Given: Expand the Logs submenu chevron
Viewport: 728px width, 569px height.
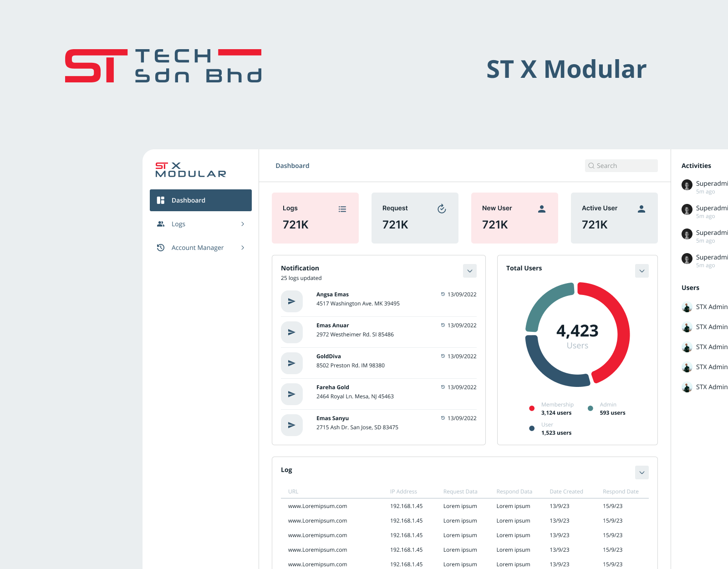Looking at the screenshot, I should click(243, 224).
